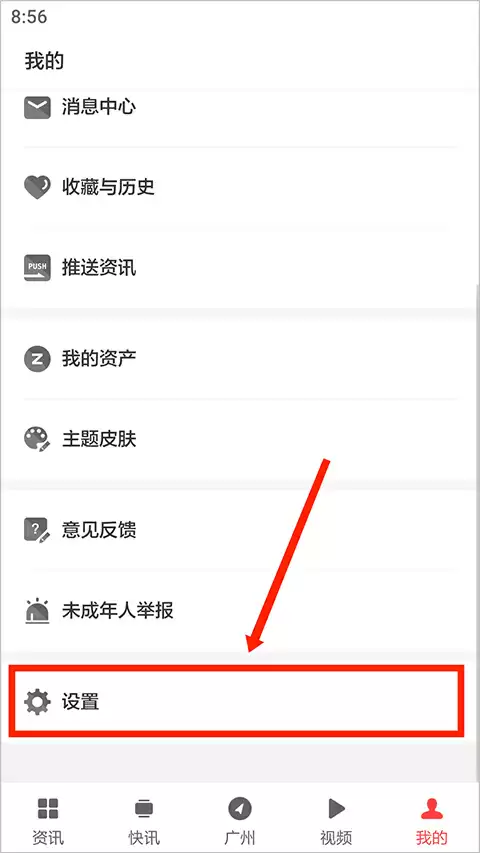Screen dimensions: 480x853
Task: Tap the PUSH icon for 推送资讯
Action: coord(37,268)
